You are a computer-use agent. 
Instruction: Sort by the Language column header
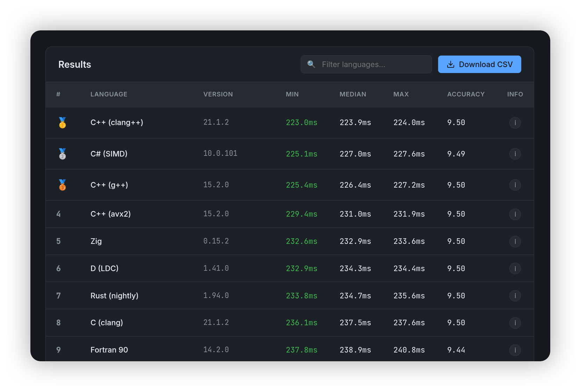click(109, 94)
